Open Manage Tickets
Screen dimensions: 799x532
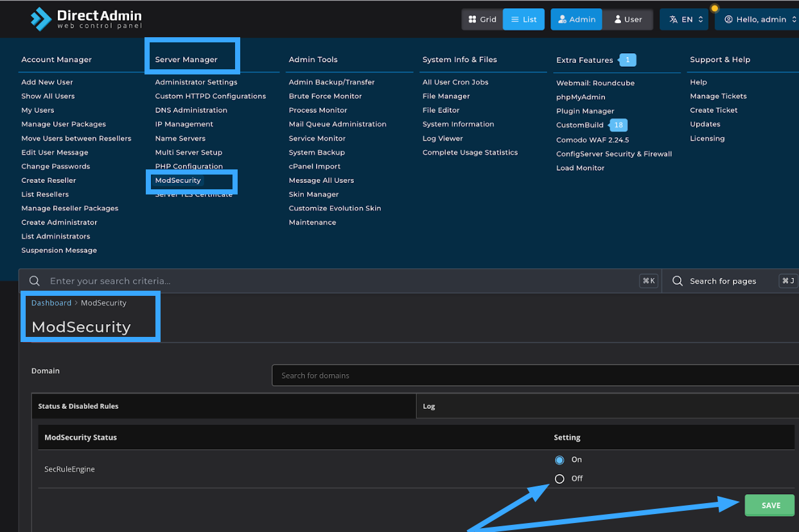(x=718, y=96)
